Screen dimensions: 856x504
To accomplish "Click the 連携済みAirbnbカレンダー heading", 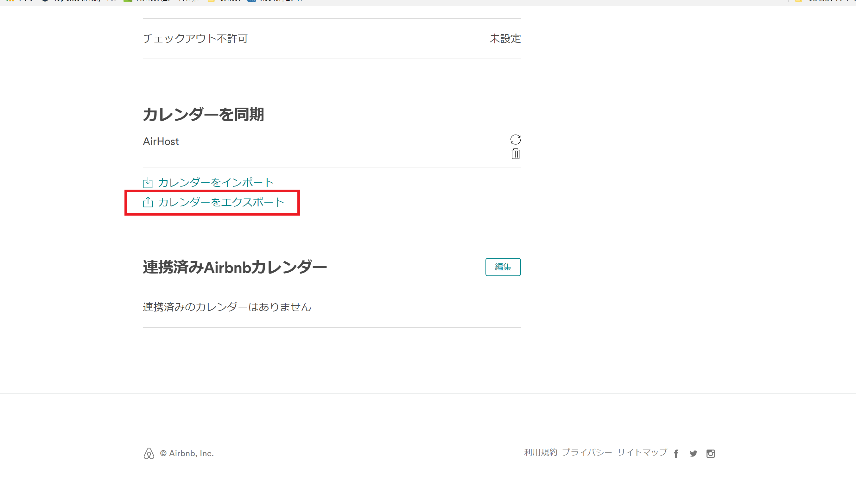I will point(234,267).
